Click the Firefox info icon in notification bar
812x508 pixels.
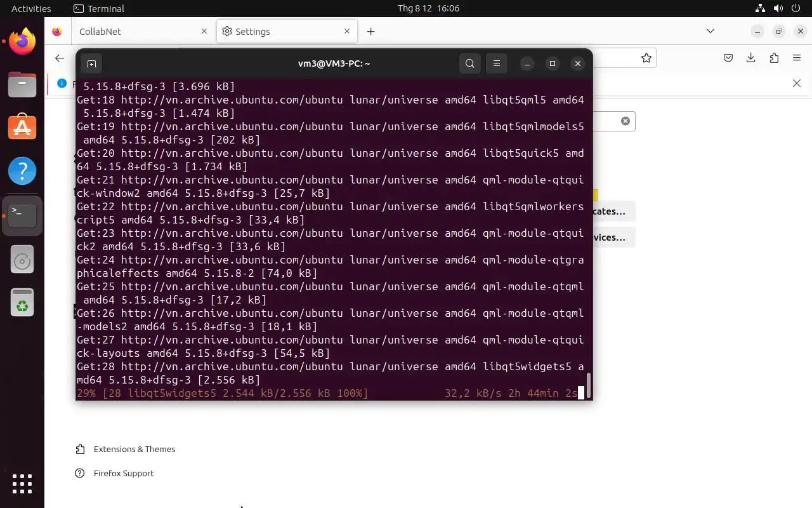(62, 83)
